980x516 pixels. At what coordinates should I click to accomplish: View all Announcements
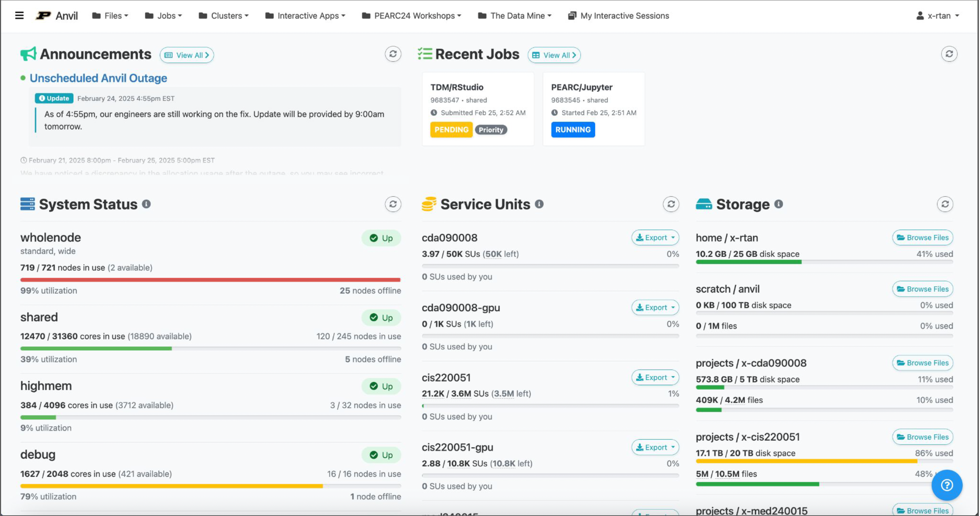187,55
